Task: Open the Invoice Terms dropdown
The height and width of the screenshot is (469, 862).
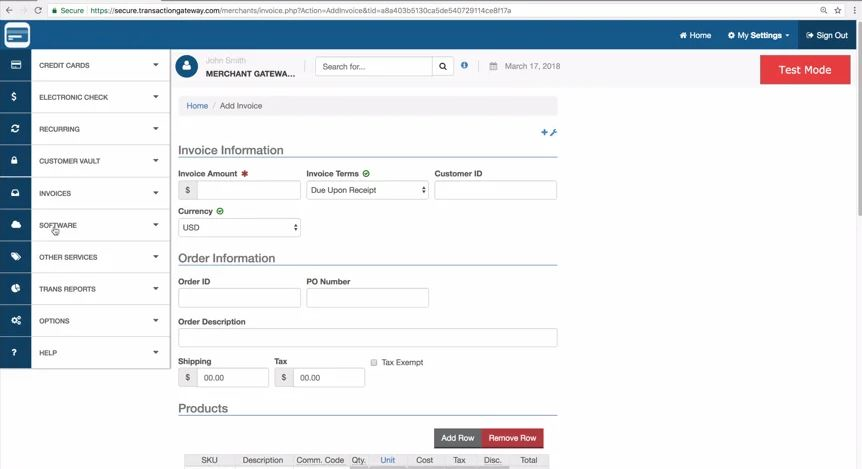Action: (x=367, y=190)
